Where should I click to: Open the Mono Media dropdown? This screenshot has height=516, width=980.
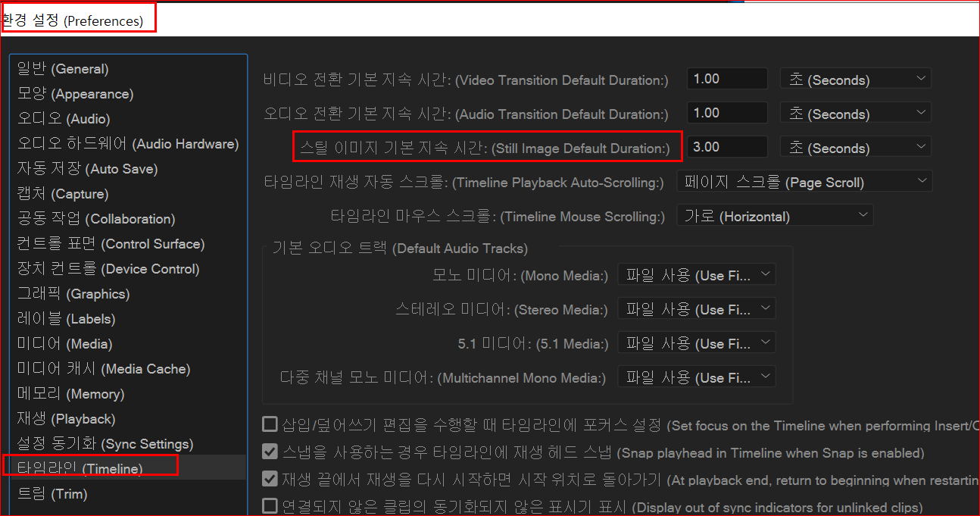(x=696, y=275)
